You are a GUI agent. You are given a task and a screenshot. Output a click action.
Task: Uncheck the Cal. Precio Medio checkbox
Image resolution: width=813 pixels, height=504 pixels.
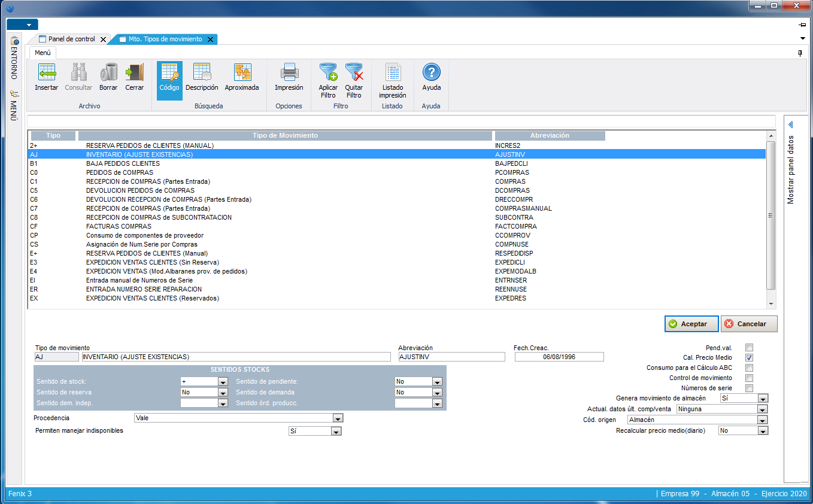tap(749, 357)
